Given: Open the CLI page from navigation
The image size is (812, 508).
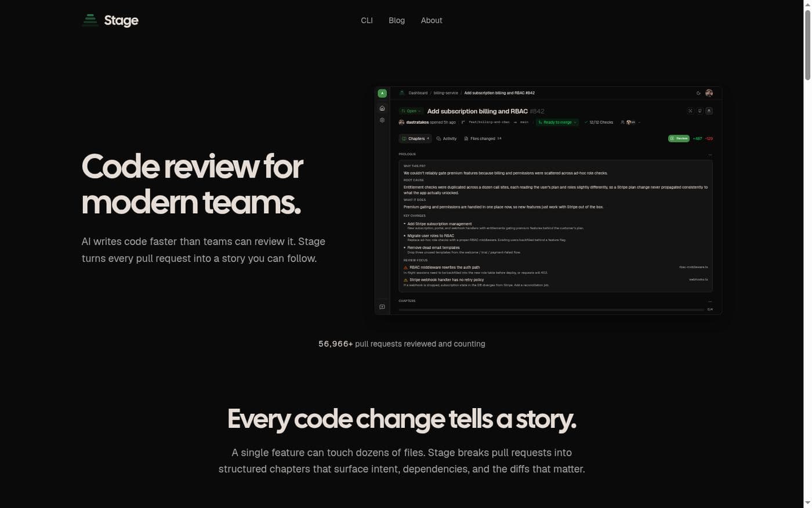Looking at the screenshot, I should (x=367, y=20).
